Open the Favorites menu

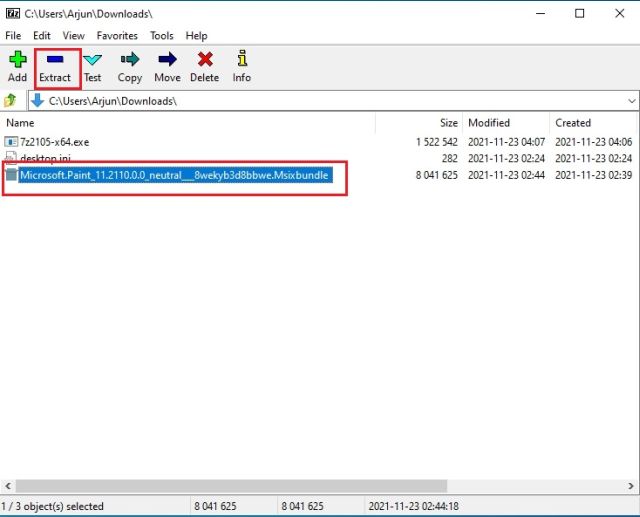click(117, 36)
